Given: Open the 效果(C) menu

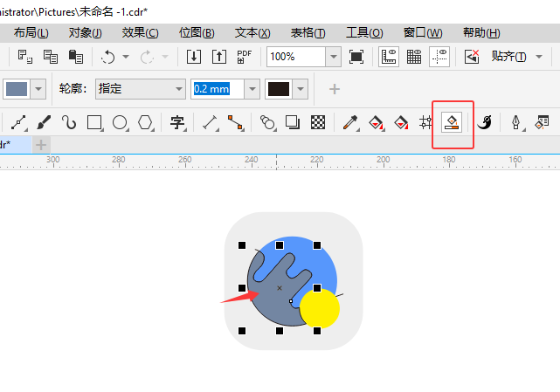Looking at the screenshot, I should (140, 33).
